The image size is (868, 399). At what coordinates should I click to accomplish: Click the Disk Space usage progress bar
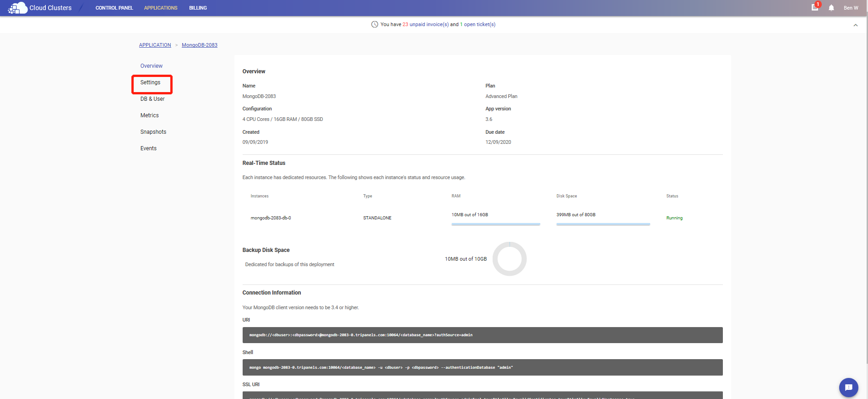pyautogui.click(x=603, y=224)
